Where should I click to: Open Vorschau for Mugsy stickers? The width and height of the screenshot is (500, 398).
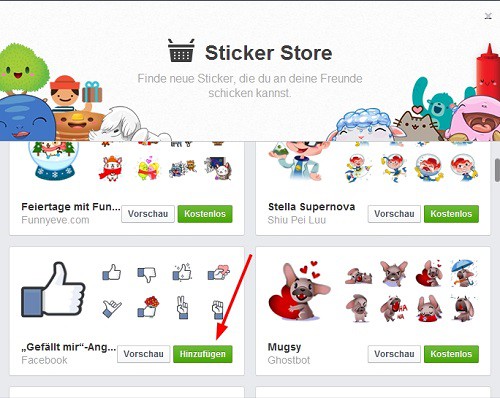(x=394, y=354)
